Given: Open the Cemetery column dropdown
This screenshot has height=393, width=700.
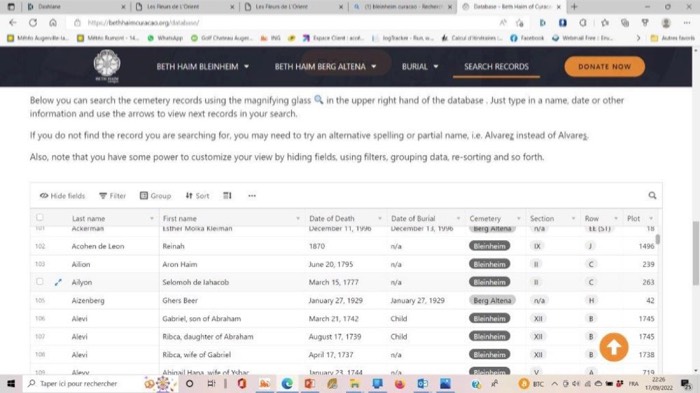Looking at the screenshot, I should pyautogui.click(x=519, y=218).
